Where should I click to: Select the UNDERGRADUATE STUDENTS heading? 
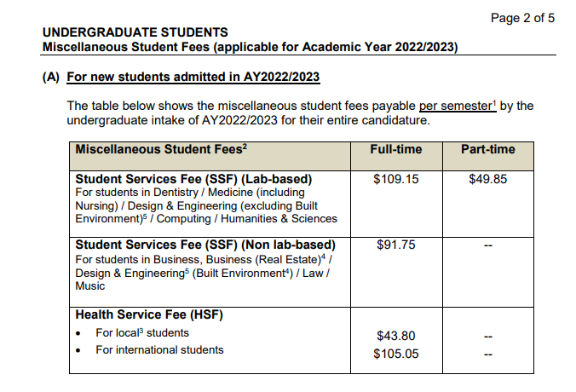[135, 32]
